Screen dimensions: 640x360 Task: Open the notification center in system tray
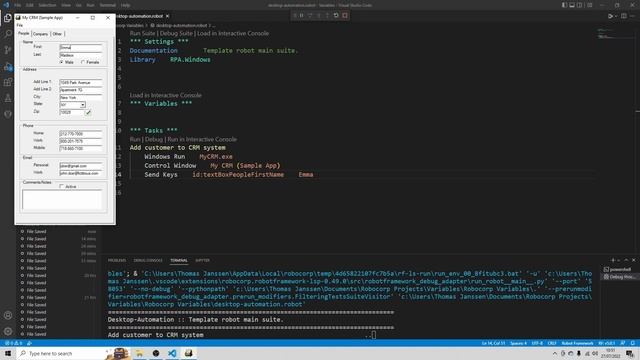[630, 353]
